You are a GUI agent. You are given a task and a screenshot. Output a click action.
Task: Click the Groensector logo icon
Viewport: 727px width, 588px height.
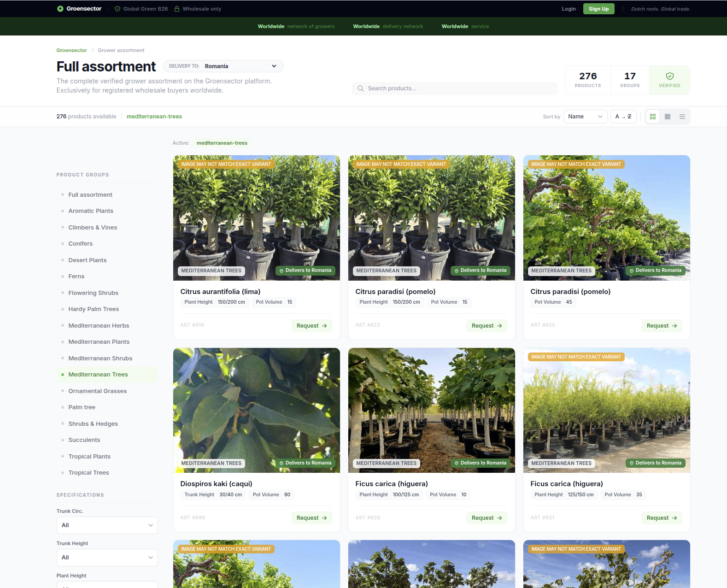(60, 9)
